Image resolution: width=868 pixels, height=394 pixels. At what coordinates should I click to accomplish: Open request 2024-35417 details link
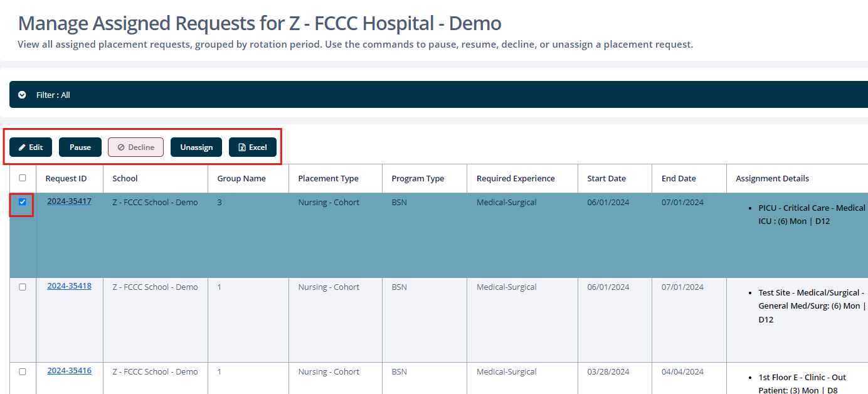tap(69, 201)
